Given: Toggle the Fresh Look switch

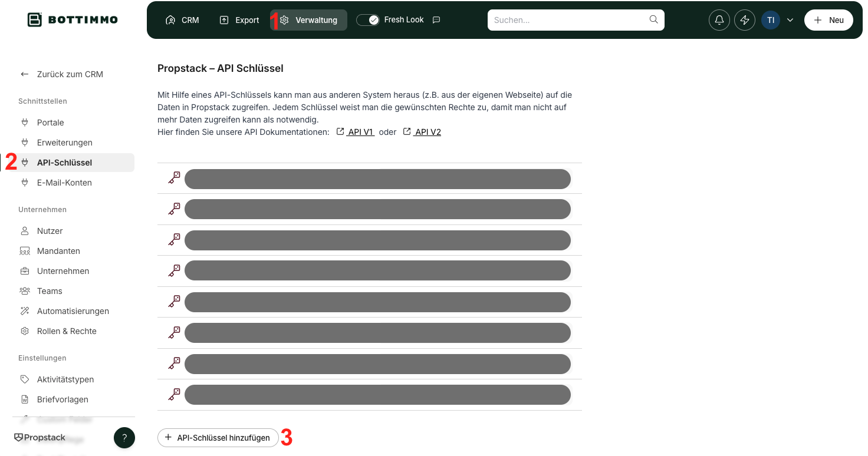Looking at the screenshot, I should pos(367,20).
